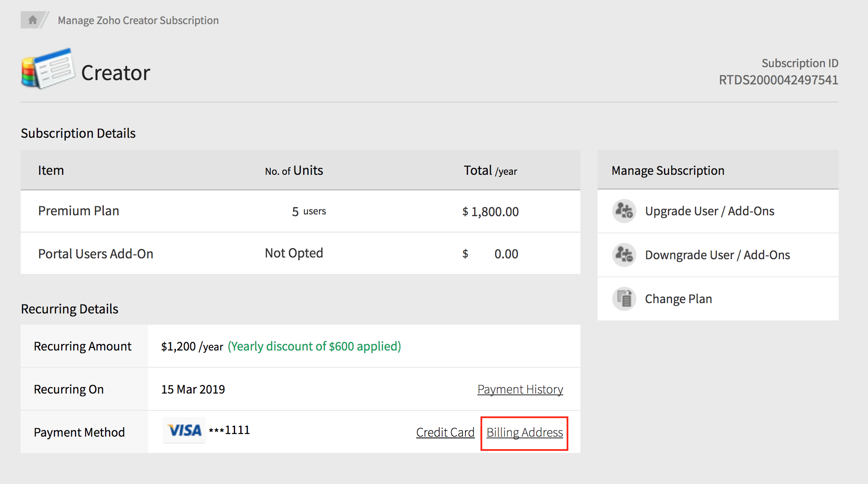Select the $ 1,800.00 total
Screen dimensions: 868x484
(490, 211)
